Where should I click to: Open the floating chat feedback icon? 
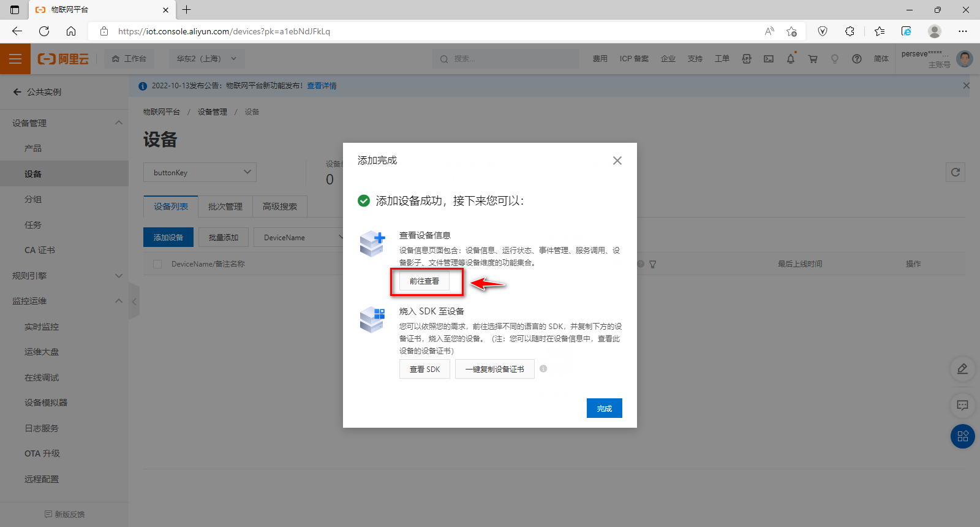(963, 405)
